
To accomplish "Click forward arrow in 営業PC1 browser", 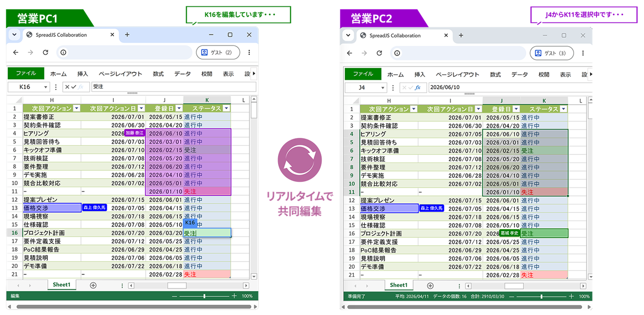I will 30,52.
